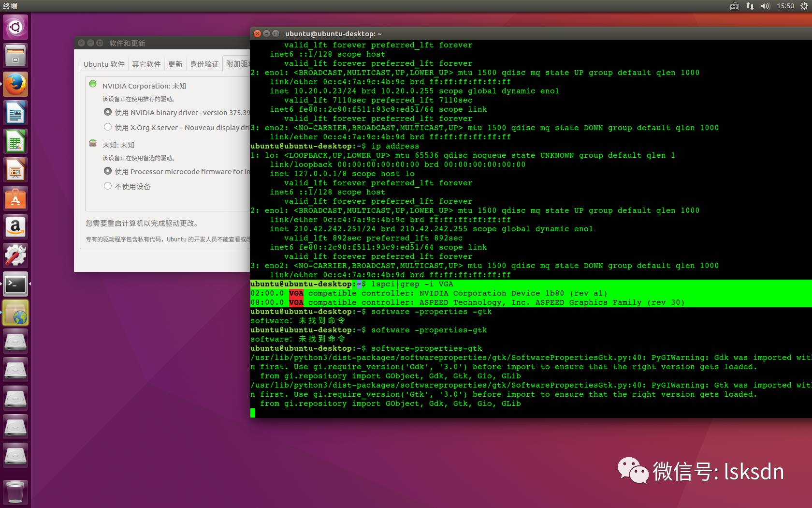This screenshot has height=508, width=812.
Task: Open the session menu at top right
Action: click(x=804, y=6)
